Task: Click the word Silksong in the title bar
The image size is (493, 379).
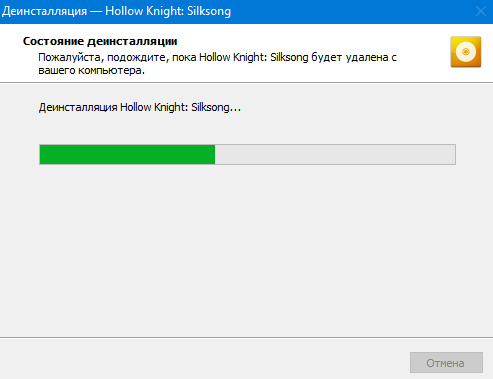Action: click(209, 11)
